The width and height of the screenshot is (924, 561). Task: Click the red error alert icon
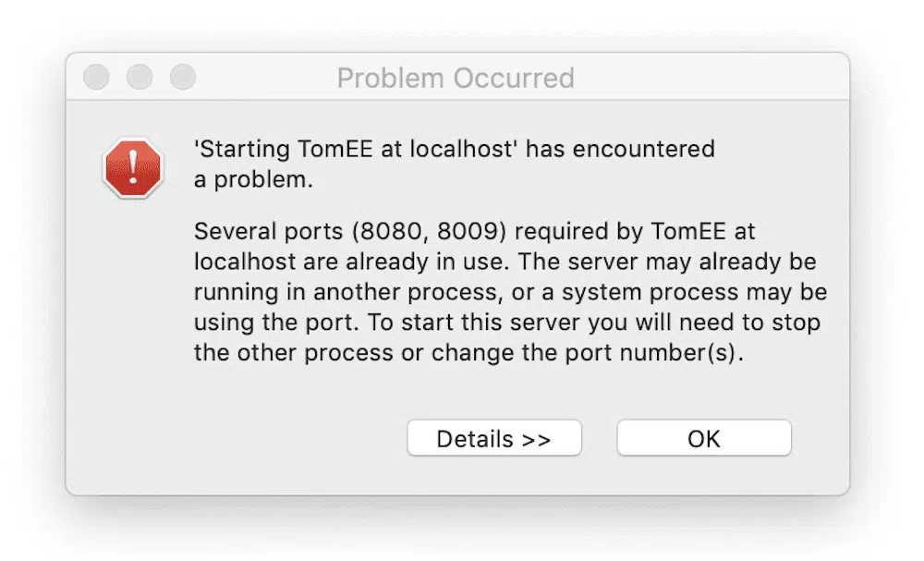pyautogui.click(x=133, y=167)
